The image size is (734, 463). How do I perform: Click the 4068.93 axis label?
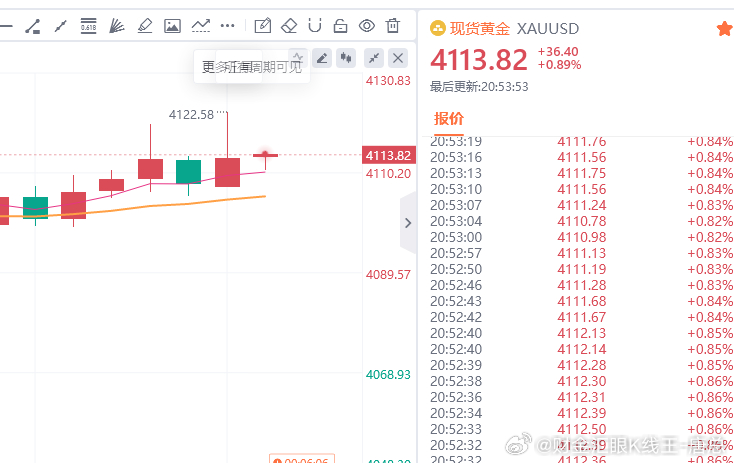388,375
